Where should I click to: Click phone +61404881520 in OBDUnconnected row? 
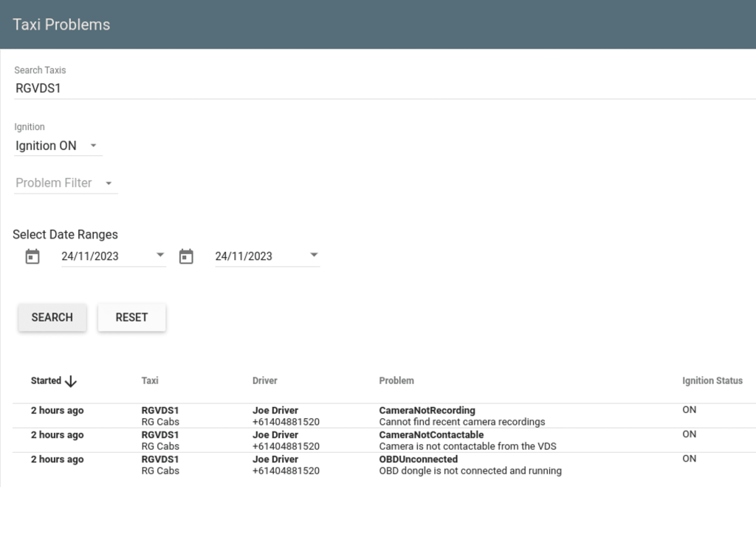(x=286, y=471)
